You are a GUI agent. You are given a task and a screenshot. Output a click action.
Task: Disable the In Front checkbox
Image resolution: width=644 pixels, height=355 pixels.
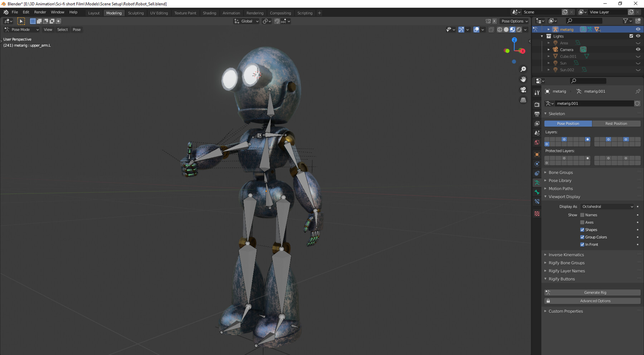coord(582,244)
